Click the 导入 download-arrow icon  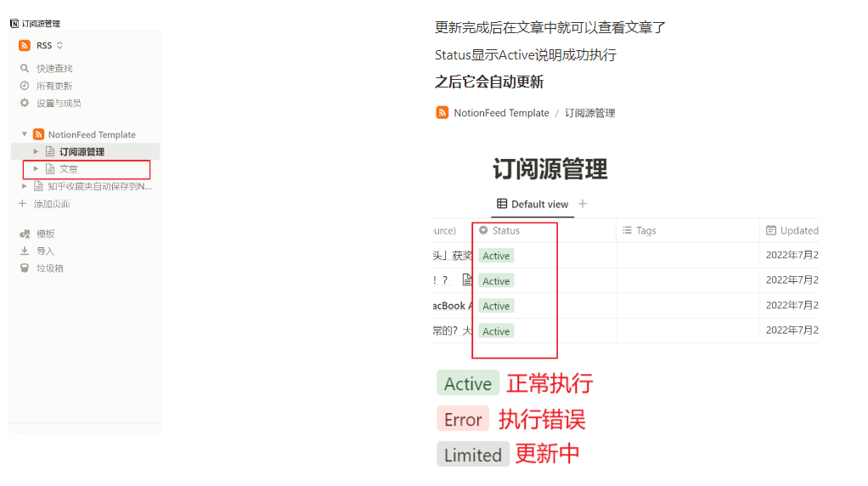[x=25, y=251]
